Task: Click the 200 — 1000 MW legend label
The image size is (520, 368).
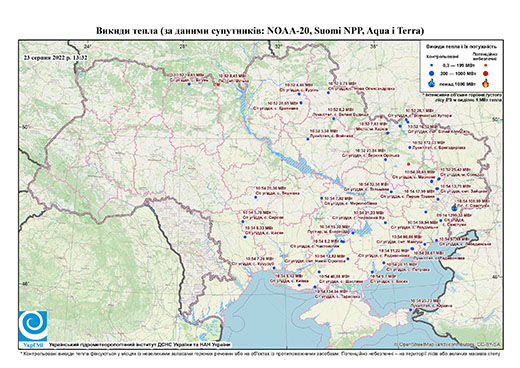Action: coord(459,73)
